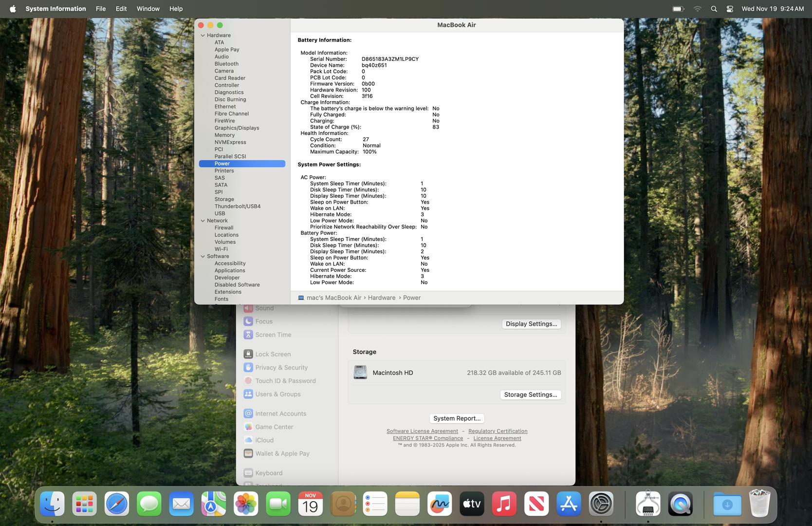
Task: Open the File menu
Action: 101,9
